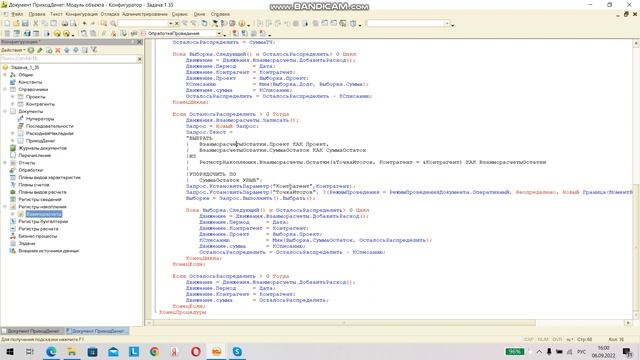The height and width of the screenshot is (360, 640).
Task: Open the Текст menu
Action: [56, 14]
